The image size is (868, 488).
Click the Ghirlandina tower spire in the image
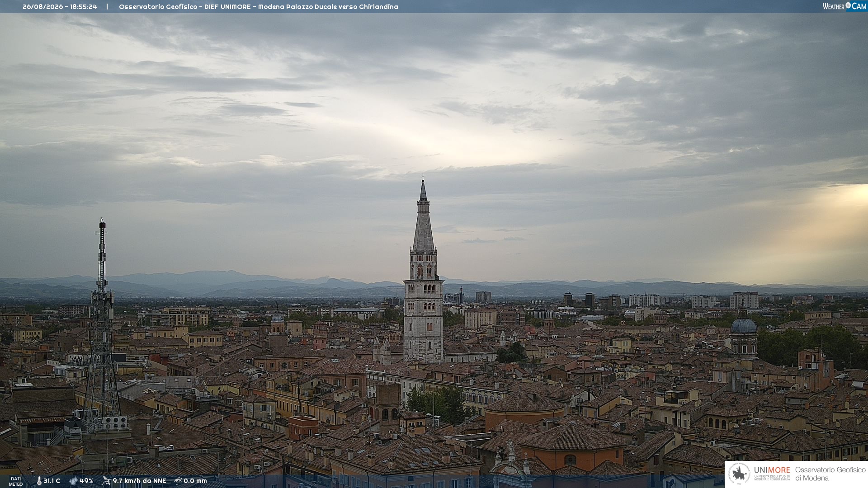point(423,217)
